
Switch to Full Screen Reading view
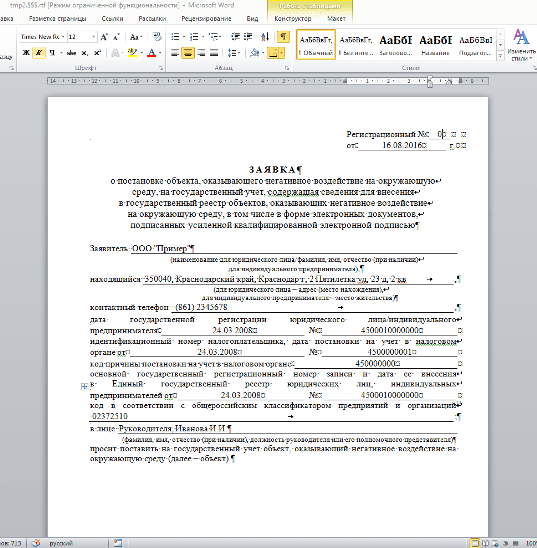pos(485,543)
